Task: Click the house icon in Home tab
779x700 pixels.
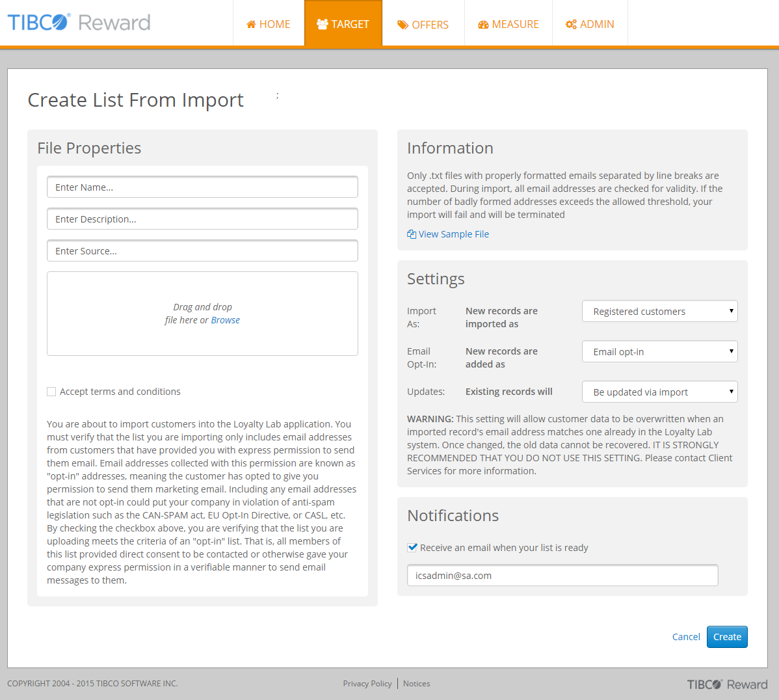Action: point(251,25)
